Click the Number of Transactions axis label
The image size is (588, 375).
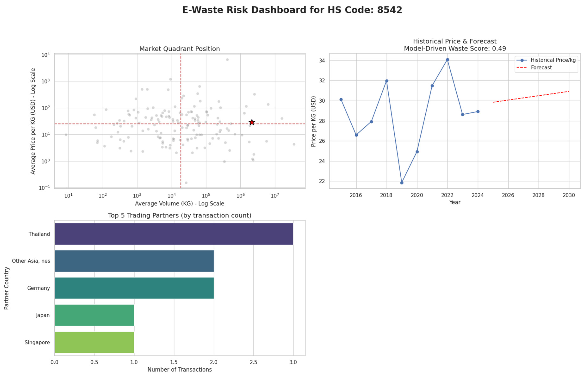pos(179,370)
